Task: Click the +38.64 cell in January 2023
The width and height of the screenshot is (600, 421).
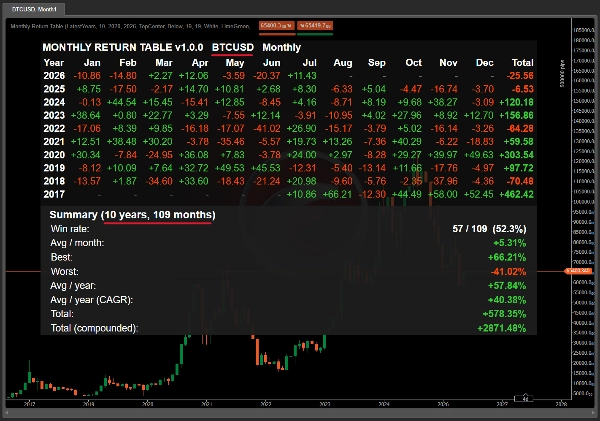Action: [x=86, y=116]
